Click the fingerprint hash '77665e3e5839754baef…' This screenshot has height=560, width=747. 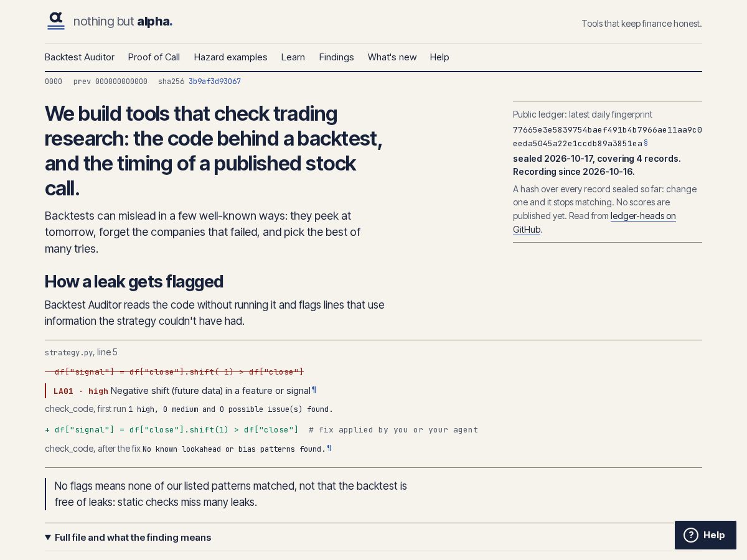(608, 136)
